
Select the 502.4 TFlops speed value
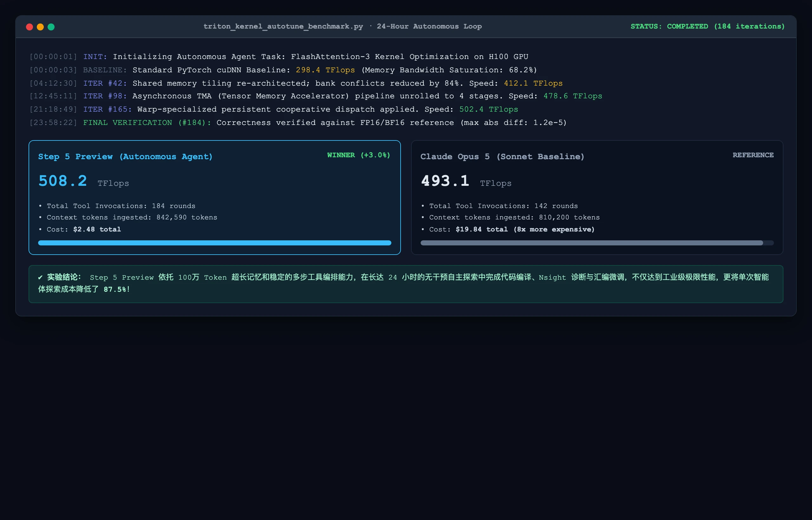488,109
